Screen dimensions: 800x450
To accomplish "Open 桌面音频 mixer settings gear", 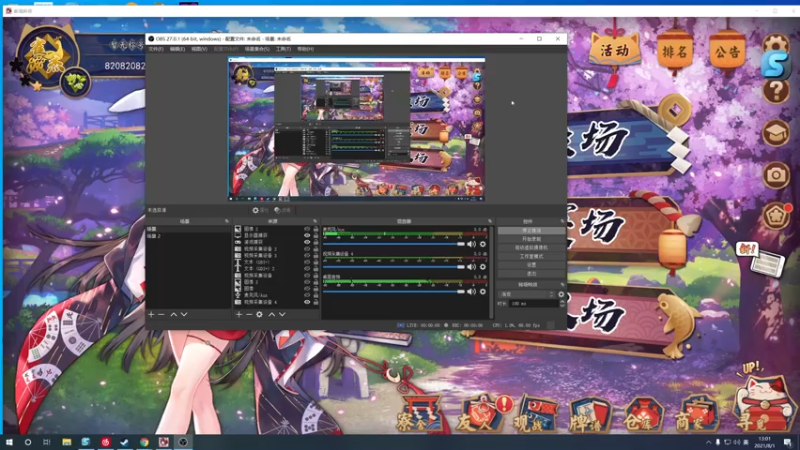I will tap(483, 291).
